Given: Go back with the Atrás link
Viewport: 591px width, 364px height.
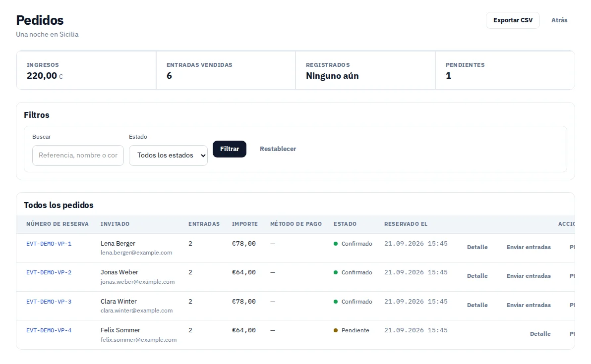Looking at the screenshot, I should coord(559,20).
